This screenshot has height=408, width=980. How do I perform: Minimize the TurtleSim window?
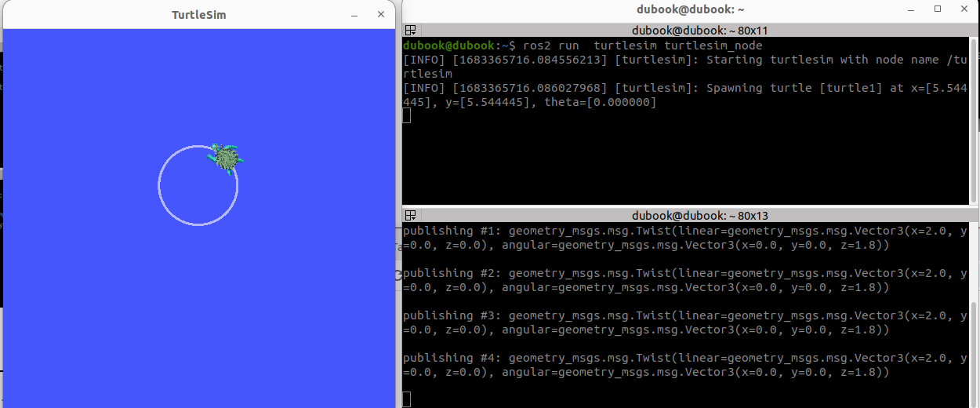[354, 15]
